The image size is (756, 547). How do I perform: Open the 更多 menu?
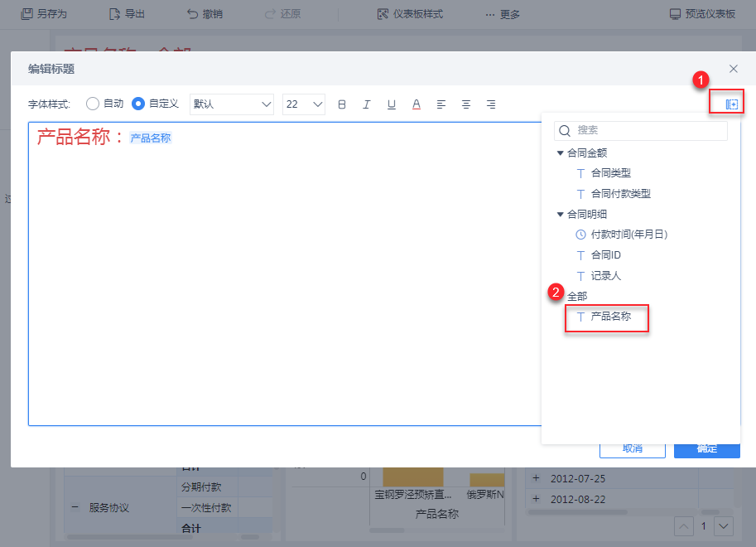pos(503,14)
